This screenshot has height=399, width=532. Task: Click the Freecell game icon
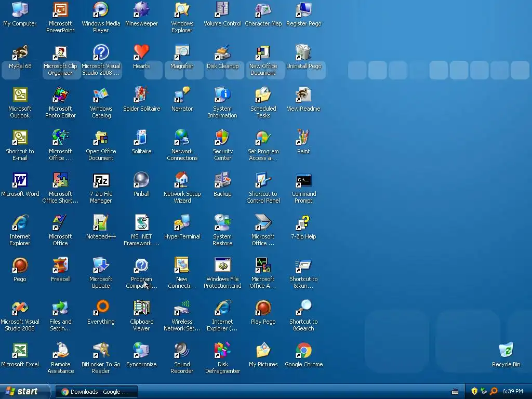tap(60, 265)
